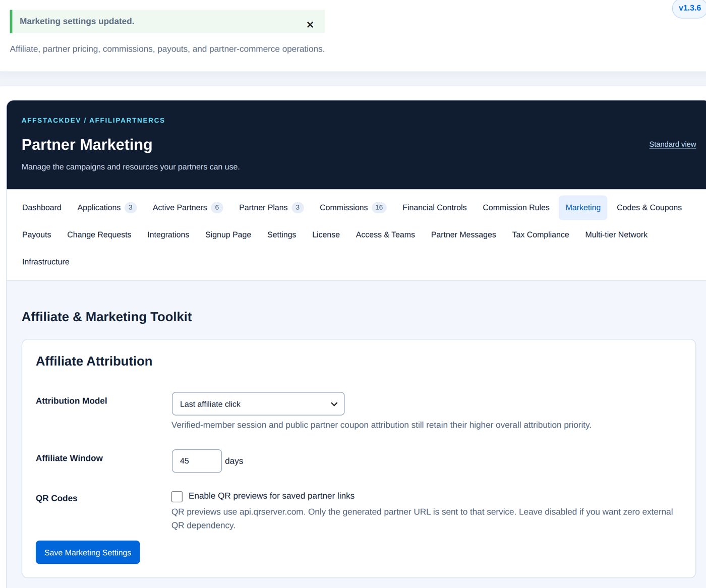
Task: Open the Infrastructure tab
Action: 46,262
